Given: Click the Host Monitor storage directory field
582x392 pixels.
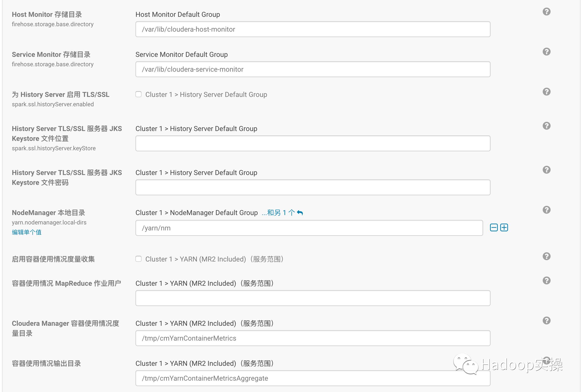Looking at the screenshot, I should [x=313, y=29].
